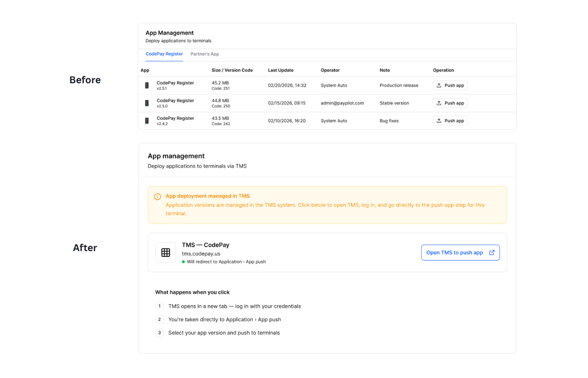Click the Last Update column header

(x=280, y=70)
